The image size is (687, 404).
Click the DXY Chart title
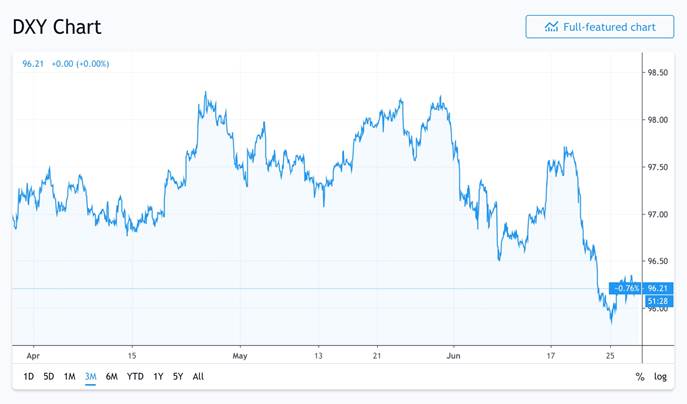point(57,27)
